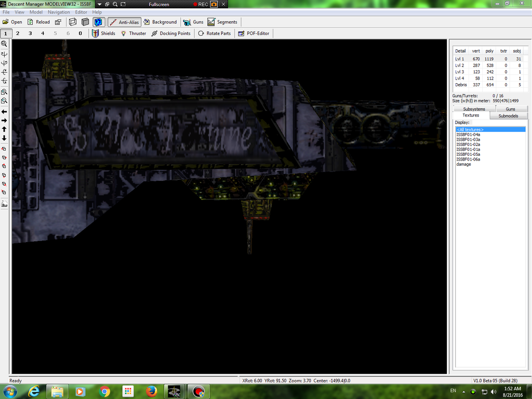532x399 pixels.
Task: Open the model properties icon beside Reload
Action: [x=58, y=22]
